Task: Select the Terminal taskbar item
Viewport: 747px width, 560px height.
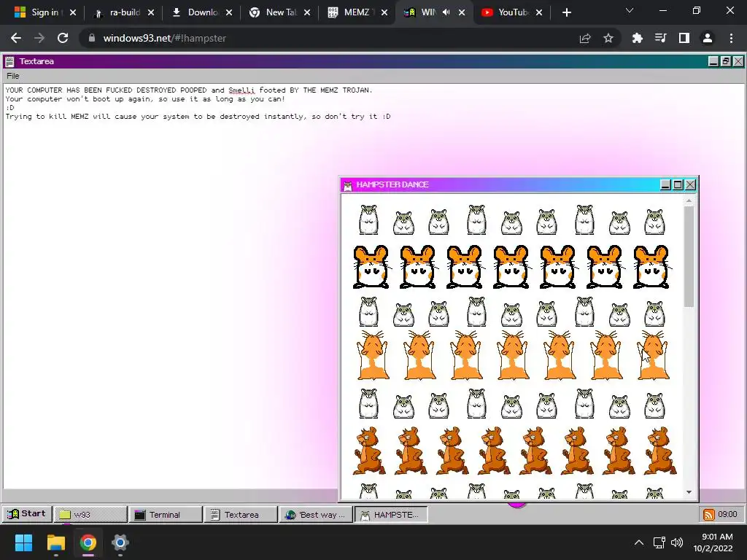Action: coord(166,514)
